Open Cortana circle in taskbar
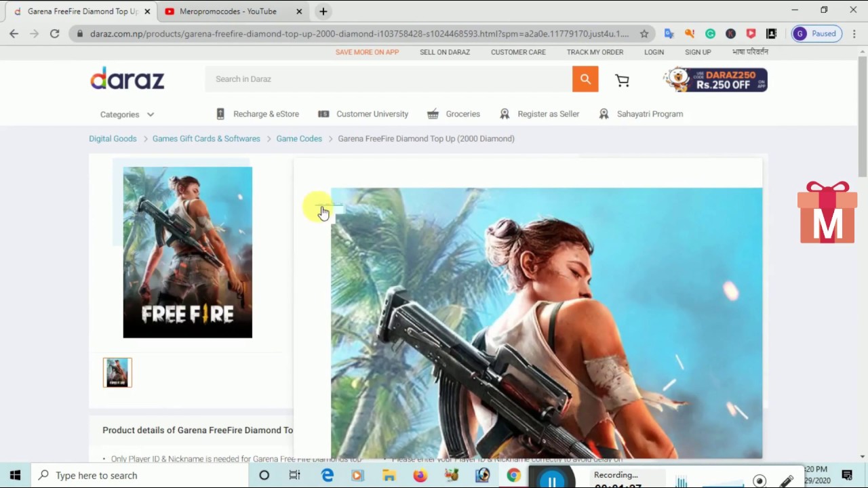Viewport: 868px width, 488px height. tap(264, 475)
